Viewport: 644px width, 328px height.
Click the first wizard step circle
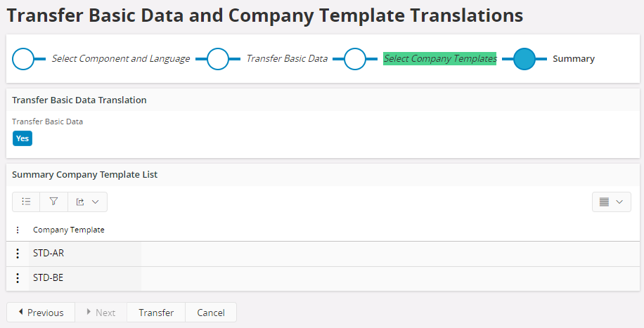tap(24, 59)
